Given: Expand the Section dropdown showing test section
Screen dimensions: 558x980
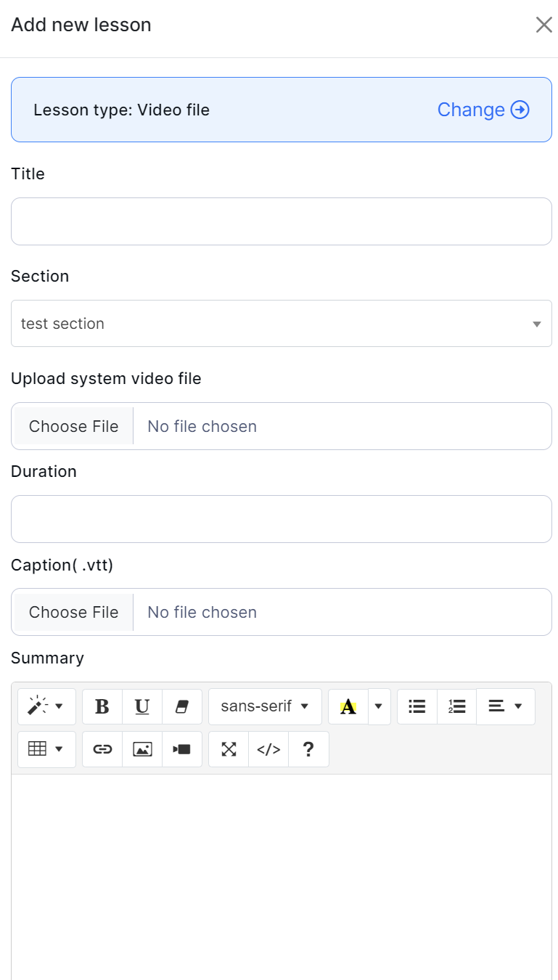Looking at the screenshot, I should point(281,324).
